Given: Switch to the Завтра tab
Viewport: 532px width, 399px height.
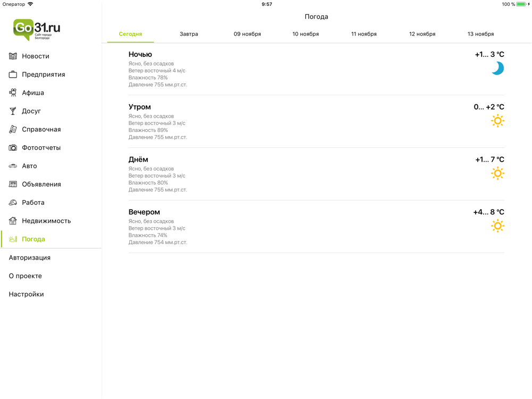Looking at the screenshot, I should 189,34.
